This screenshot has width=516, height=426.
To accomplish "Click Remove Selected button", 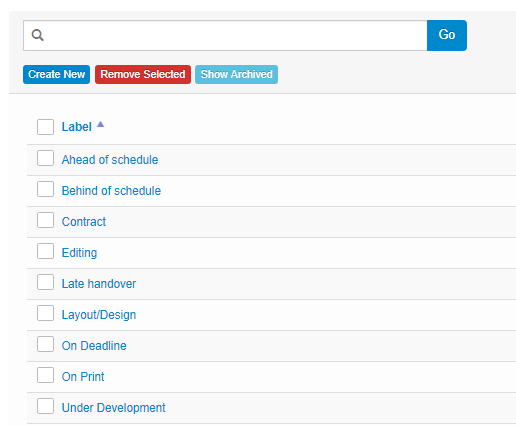I will [143, 74].
